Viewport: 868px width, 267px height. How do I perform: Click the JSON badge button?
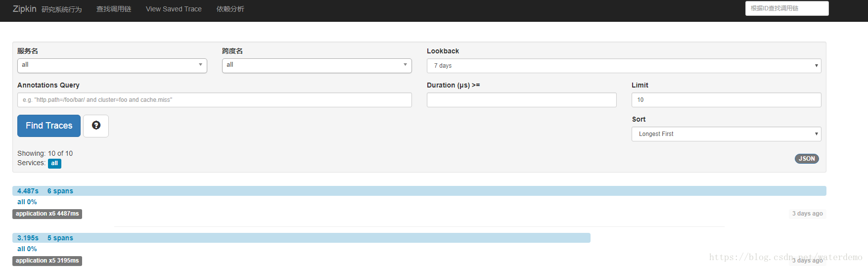pyautogui.click(x=807, y=159)
